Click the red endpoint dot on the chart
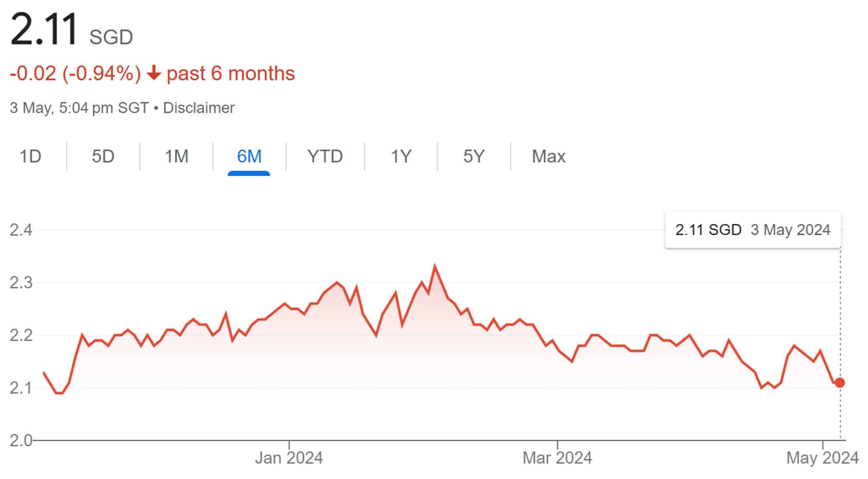Image resolution: width=868 pixels, height=479 pixels. (840, 383)
